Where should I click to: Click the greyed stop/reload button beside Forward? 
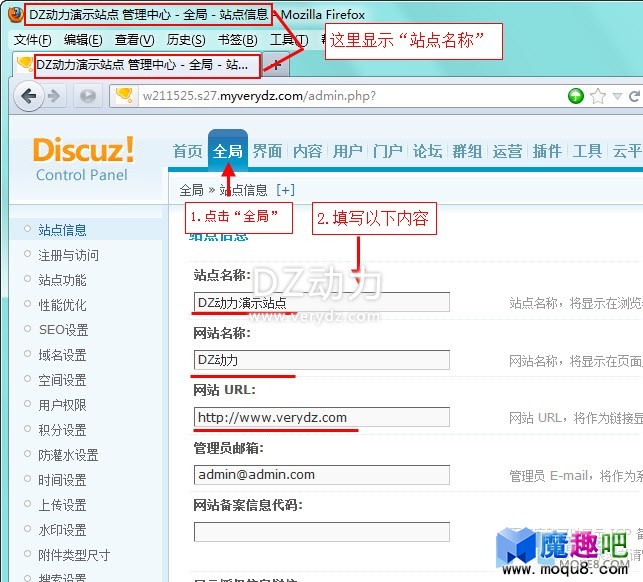(87, 96)
